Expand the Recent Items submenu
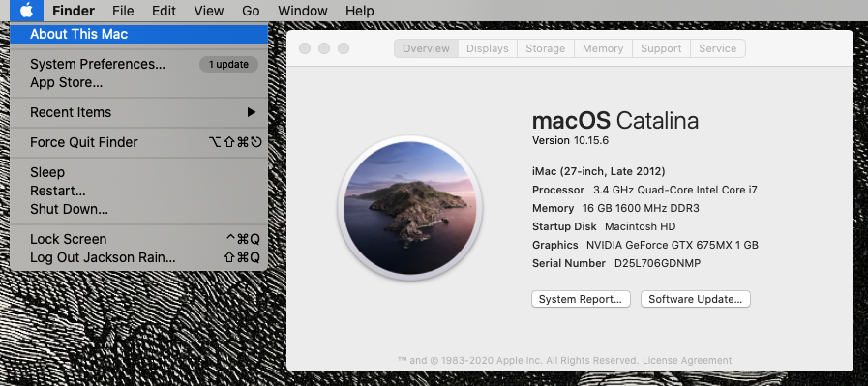The height and width of the screenshot is (386, 868). pos(139,112)
